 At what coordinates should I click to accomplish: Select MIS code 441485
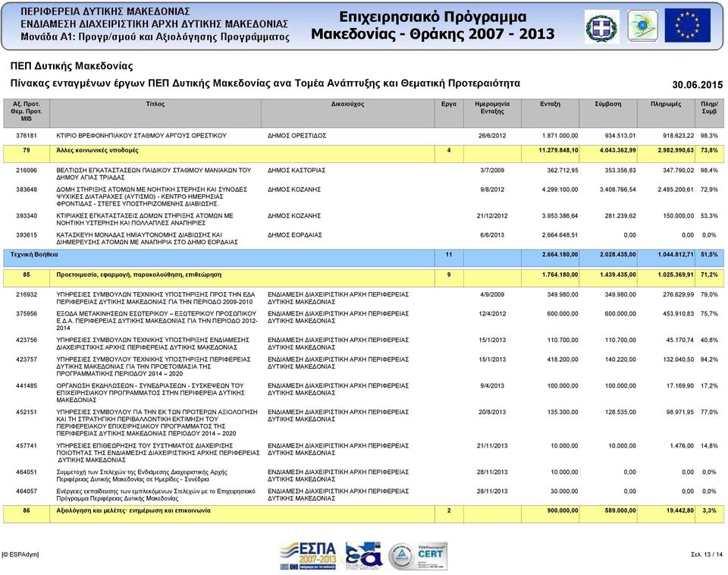27,385
